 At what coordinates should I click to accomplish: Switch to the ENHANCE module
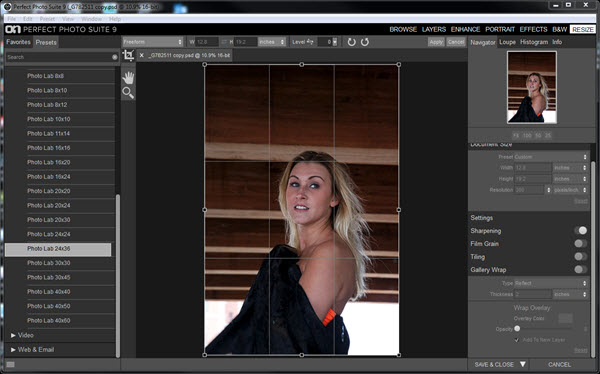coord(465,29)
